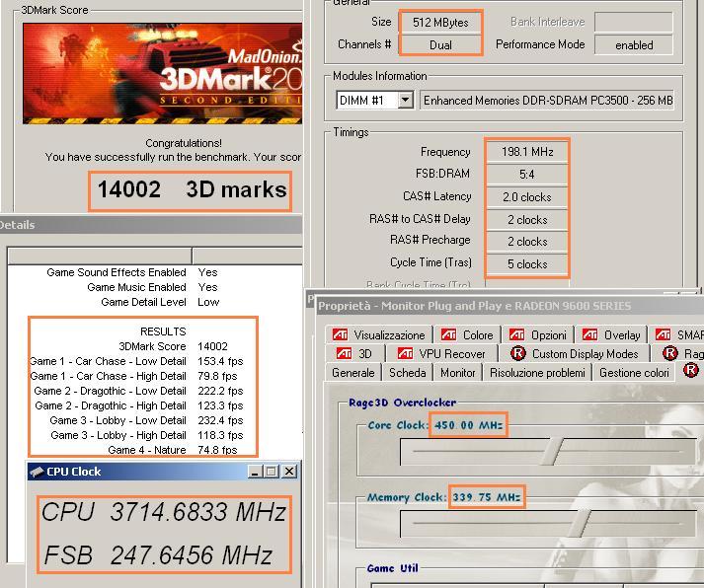Select 'Game 3 - Lobby - Low Detail' row
The width and height of the screenshot is (704, 588).
(146, 420)
